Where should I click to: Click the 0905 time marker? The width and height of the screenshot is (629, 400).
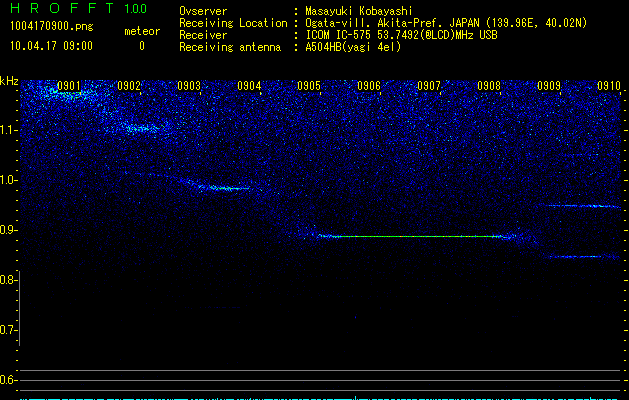309,86
